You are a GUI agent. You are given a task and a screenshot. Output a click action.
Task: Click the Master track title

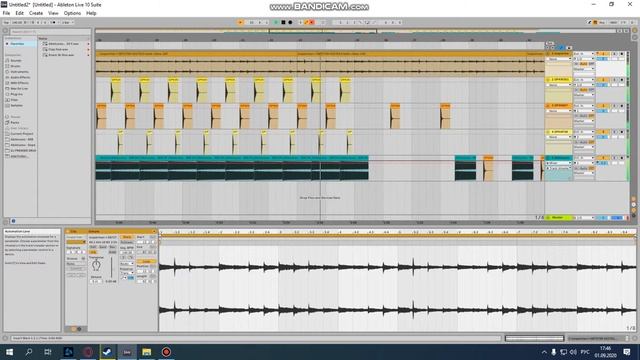coord(558,218)
